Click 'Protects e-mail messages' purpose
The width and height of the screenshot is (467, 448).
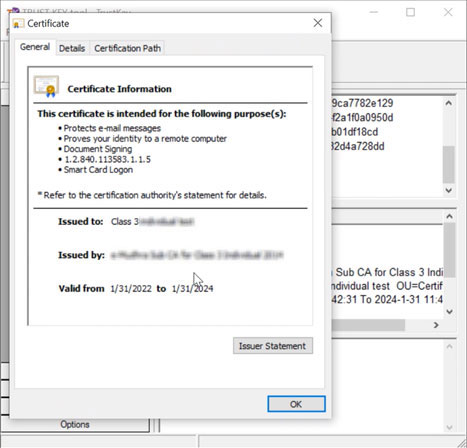pos(112,128)
